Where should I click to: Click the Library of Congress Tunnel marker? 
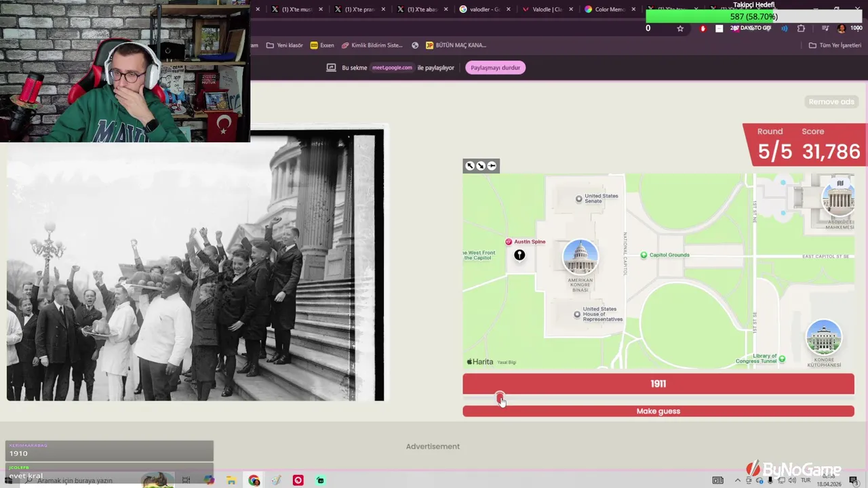[782, 359]
